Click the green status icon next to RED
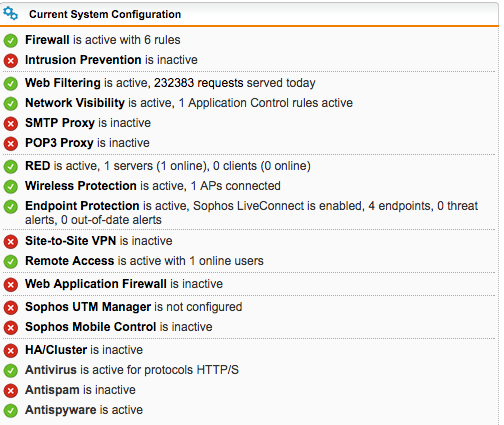Screen dimensions: 504x425 (11, 167)
